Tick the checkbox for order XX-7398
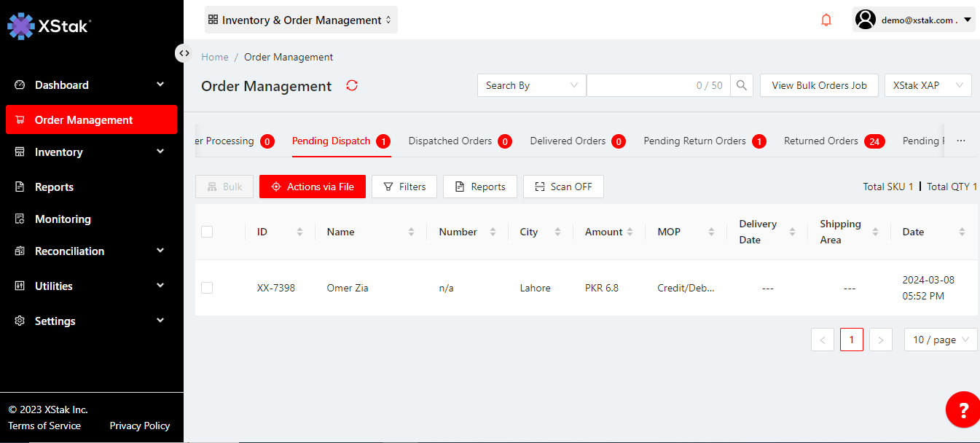Viewport: 980px width, 443px height. pyautogui.click(x=207, y=288)
